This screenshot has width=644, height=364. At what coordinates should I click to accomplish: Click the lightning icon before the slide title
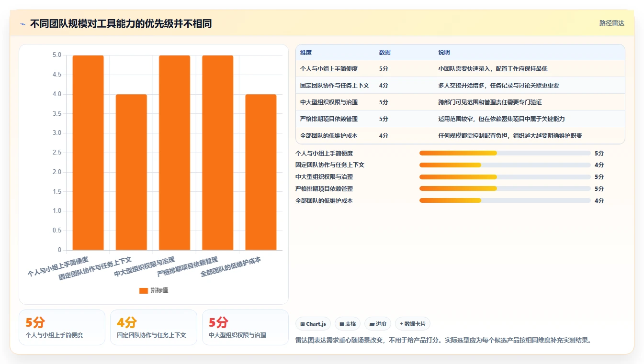point(23,23)
